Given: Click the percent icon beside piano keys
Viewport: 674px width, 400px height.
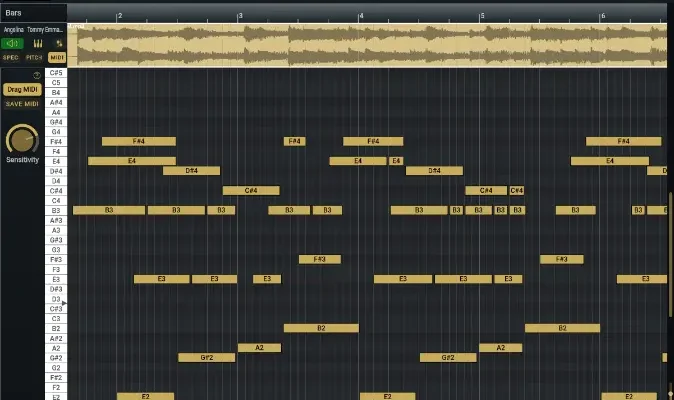Looking at the screenshot, I should tap(57, 43).
